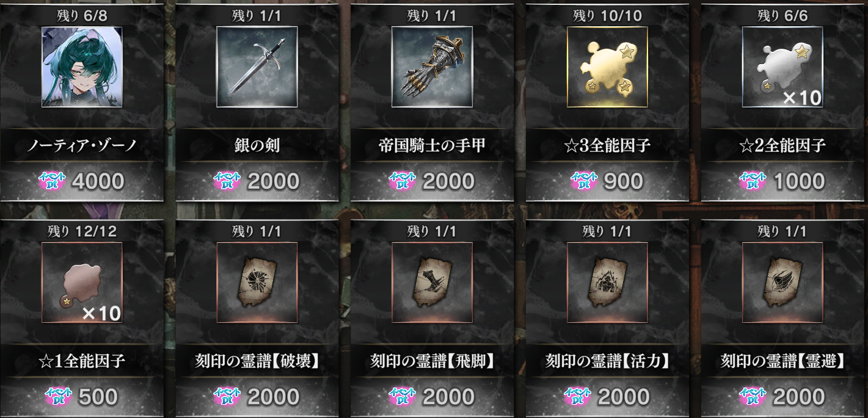
Task: Select the bronze ☆1全能因子 ×10 icon
Action: (82, 283)
